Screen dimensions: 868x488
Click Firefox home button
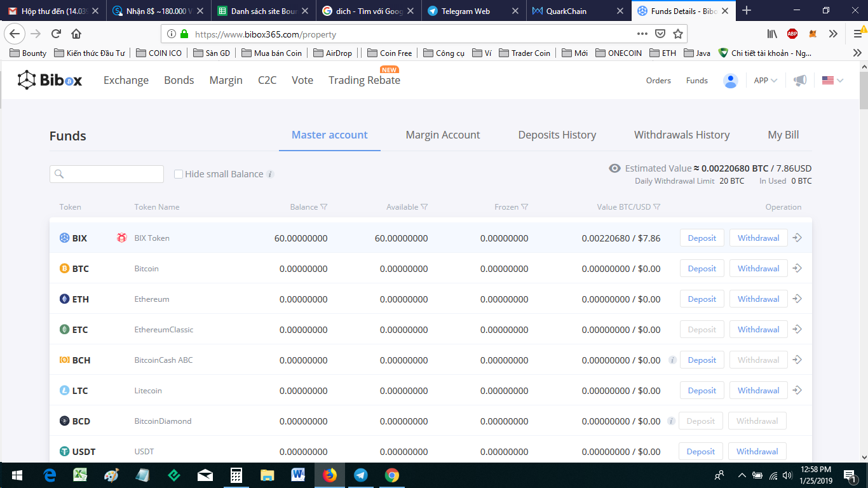click(x=76, y=34)
